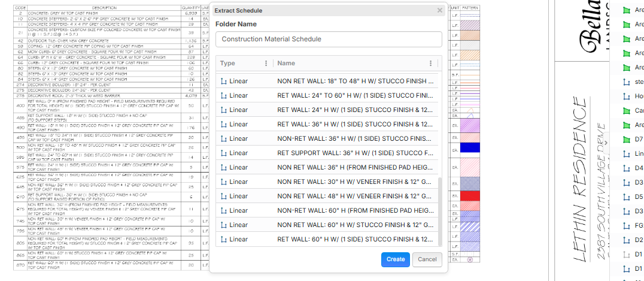Click the linear icon beside D7 item
The image size is (644, 281).
(x=627, y=140)
